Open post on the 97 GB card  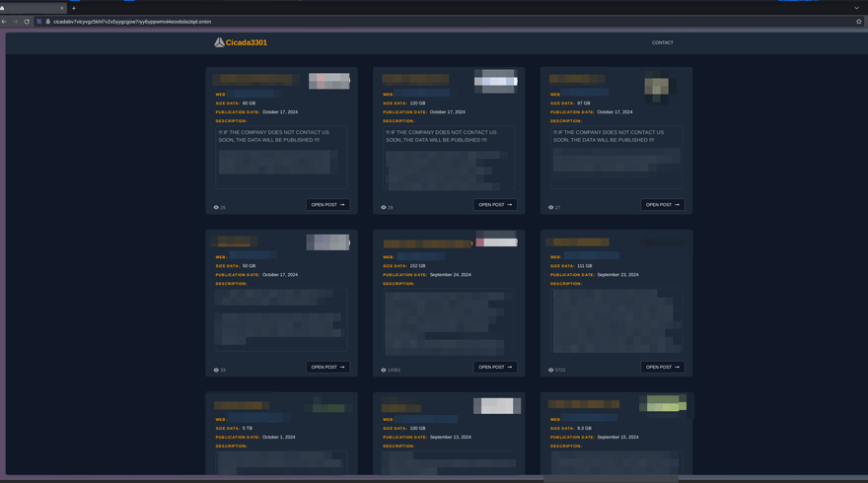[663, 205]
